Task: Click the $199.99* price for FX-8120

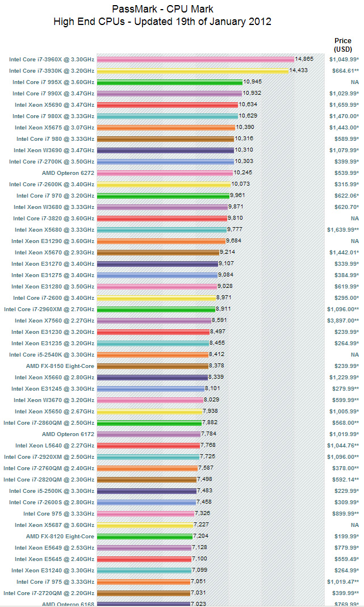Action: 346,536
